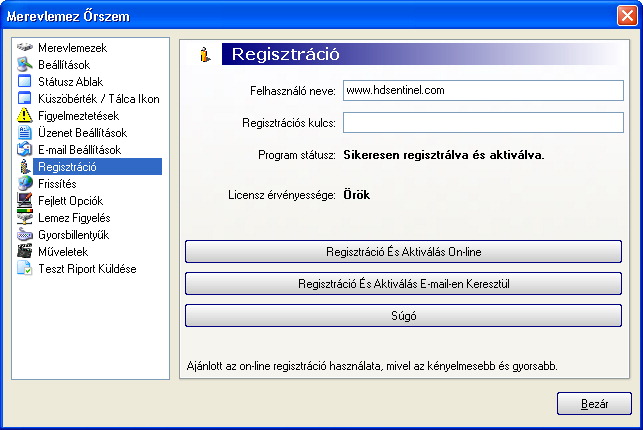The width and height of the screenshot is (643, 430).
Task: Click the Teszt Riport Küldése page icon
Action: tap(25, 268)
